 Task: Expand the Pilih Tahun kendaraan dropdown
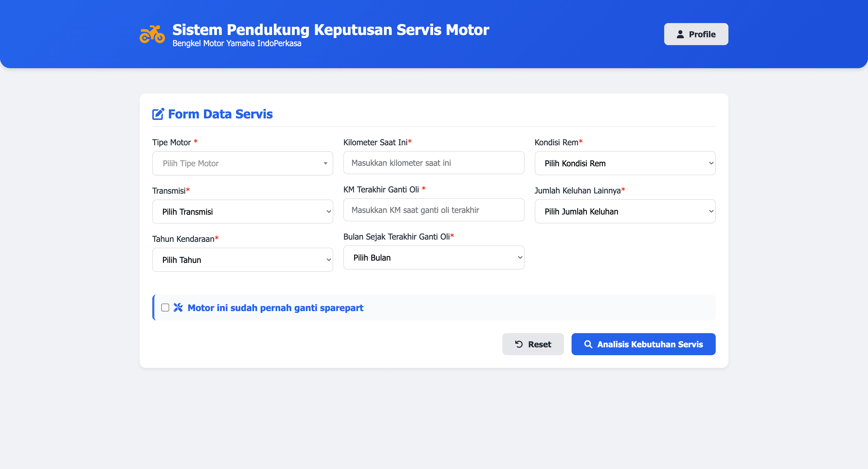243,260
